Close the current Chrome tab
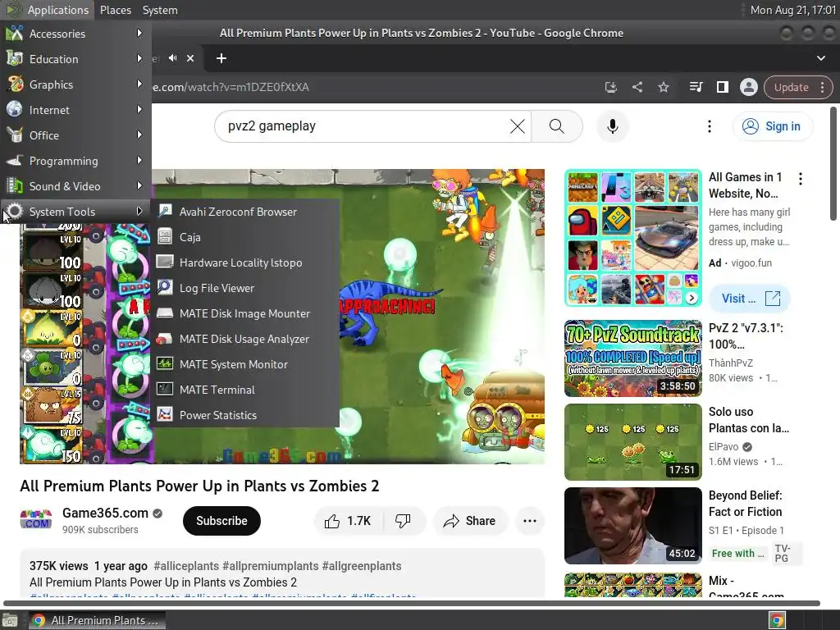 point(190,58)
